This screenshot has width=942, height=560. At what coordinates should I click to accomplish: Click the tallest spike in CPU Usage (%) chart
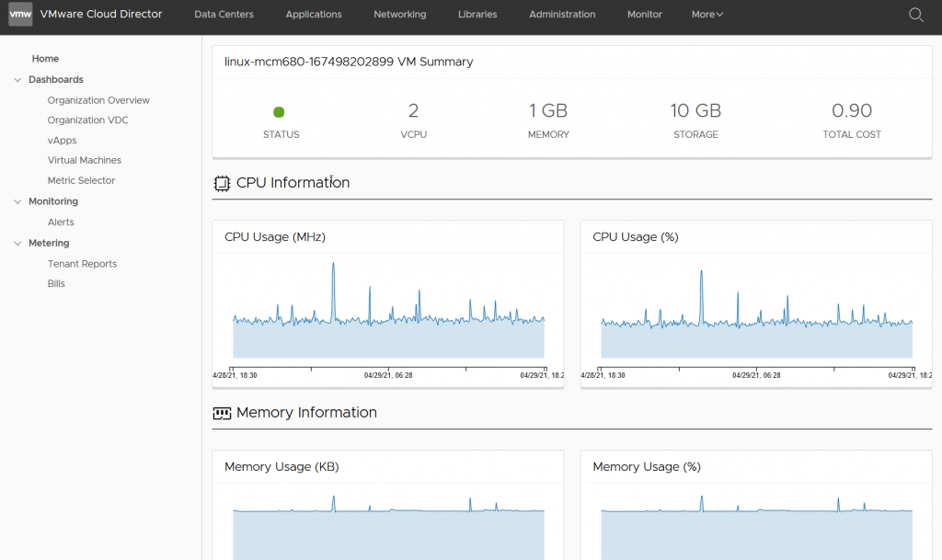[701, 273]
